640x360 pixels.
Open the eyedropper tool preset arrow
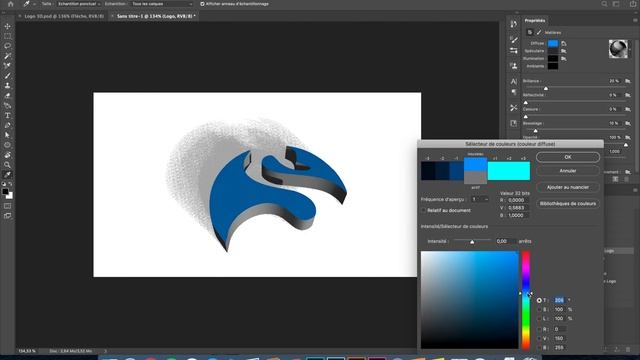tap(34, 4)
